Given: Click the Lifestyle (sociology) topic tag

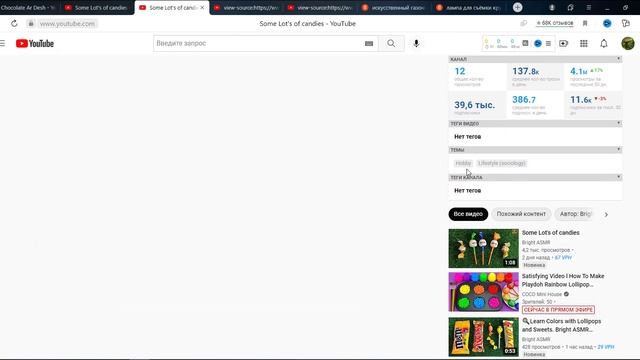Looking at the screenshot, I should click(x=502, y=163).
